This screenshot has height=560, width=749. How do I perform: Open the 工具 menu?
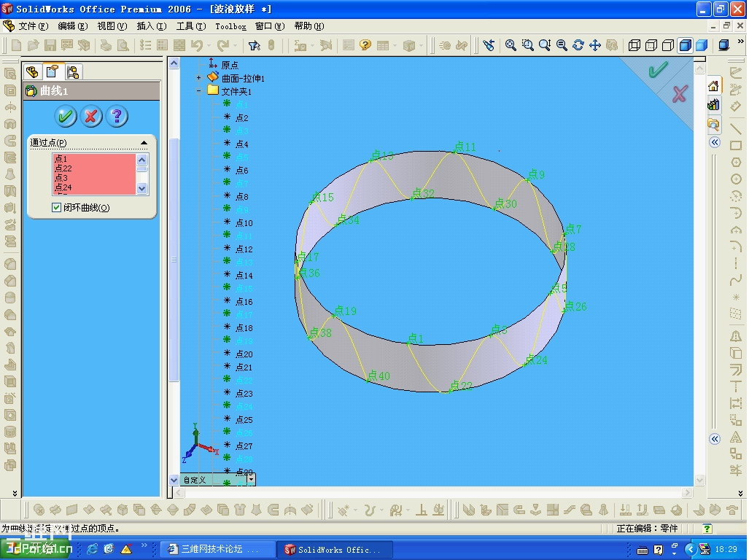tap(191, 26)
